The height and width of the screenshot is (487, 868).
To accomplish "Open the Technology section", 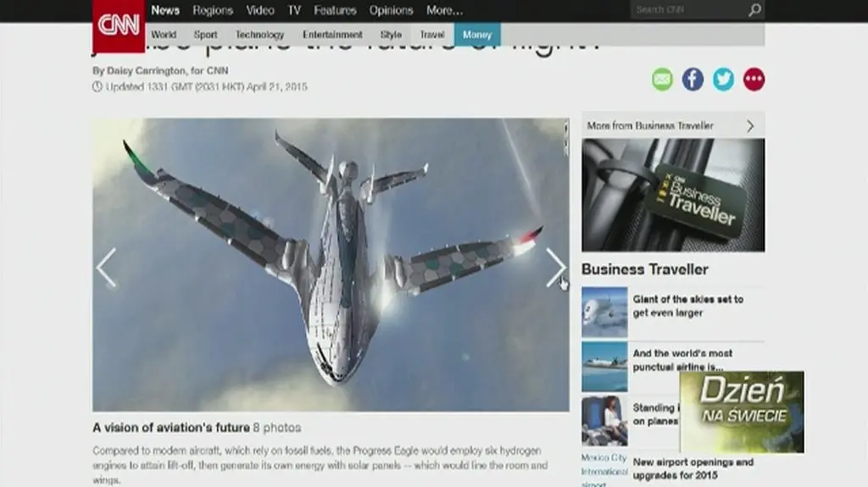I will (x=259, y=35).
